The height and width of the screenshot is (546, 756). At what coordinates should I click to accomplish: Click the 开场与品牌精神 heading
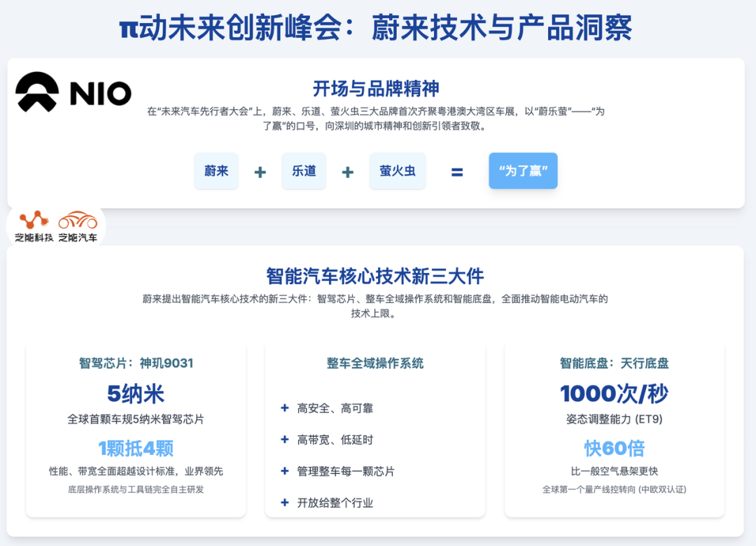pos(376,89)
